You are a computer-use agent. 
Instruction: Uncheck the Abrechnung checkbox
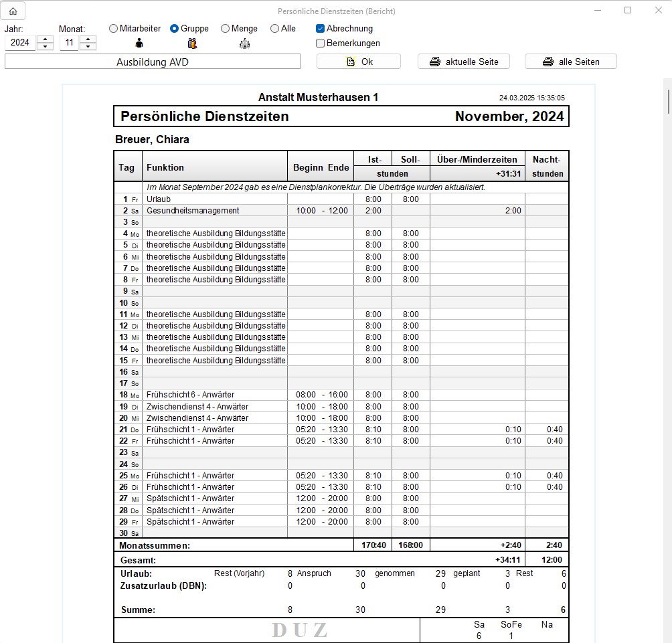(x=321, y=29)
